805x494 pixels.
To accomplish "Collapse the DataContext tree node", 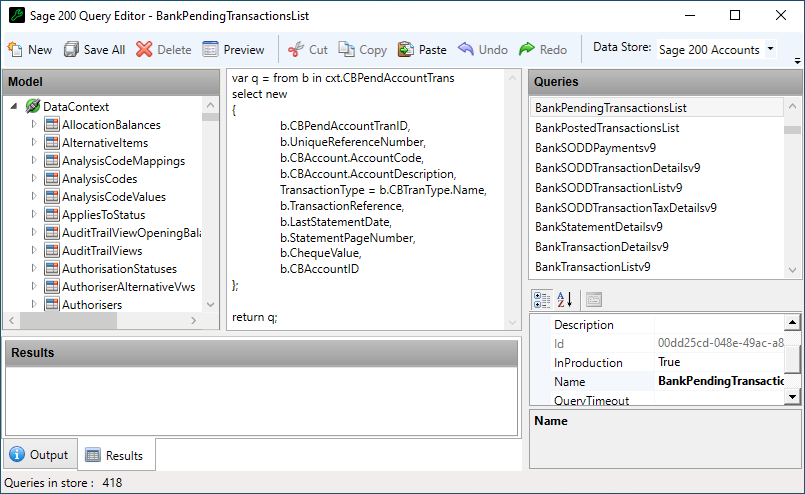I will click(x=14, y=107).
